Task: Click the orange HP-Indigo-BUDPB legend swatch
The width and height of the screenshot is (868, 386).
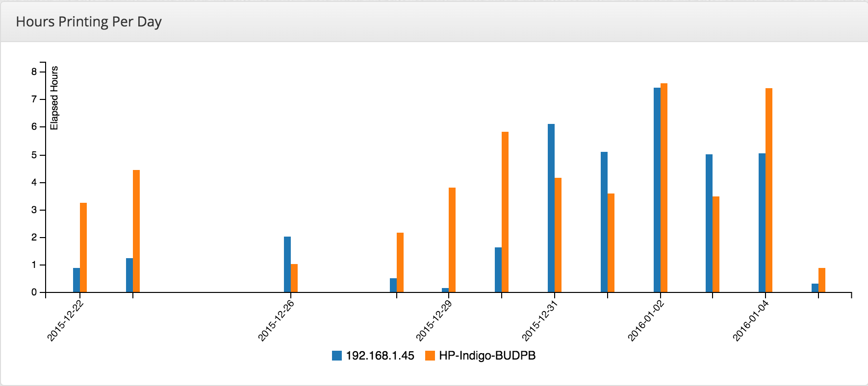Action: (430, 356)
